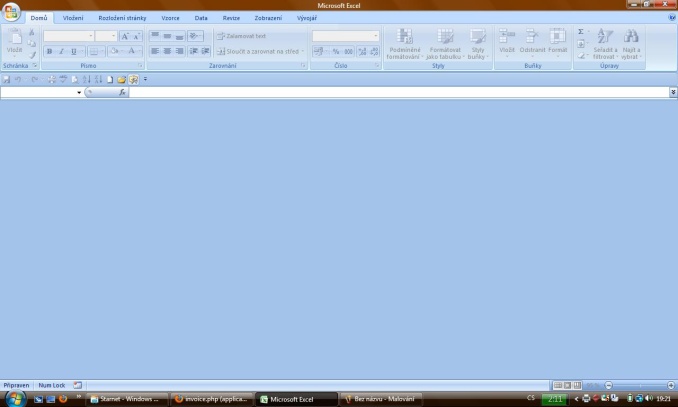This screenshot has width=678, height=407.
Task: Toggle Underline formatting
Action: click(x=74, y=51)
